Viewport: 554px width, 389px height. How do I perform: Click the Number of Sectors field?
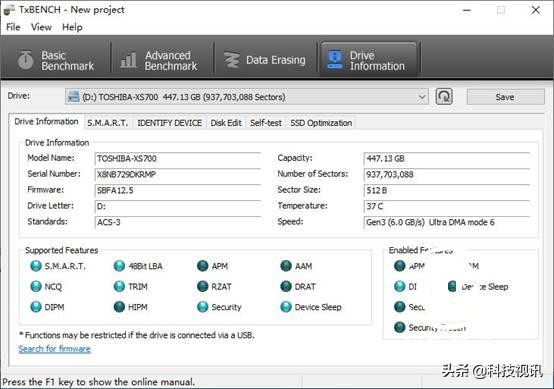[447, 174]
